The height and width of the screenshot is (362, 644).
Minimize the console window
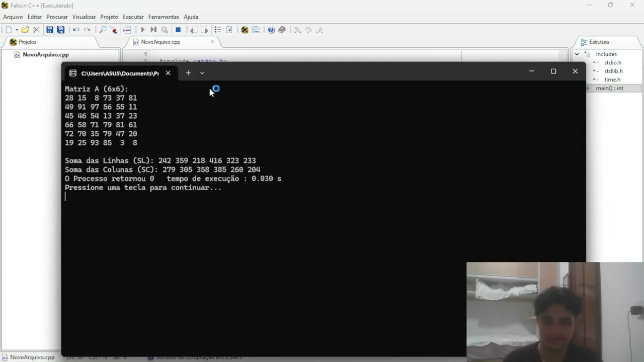click(532, 71)
